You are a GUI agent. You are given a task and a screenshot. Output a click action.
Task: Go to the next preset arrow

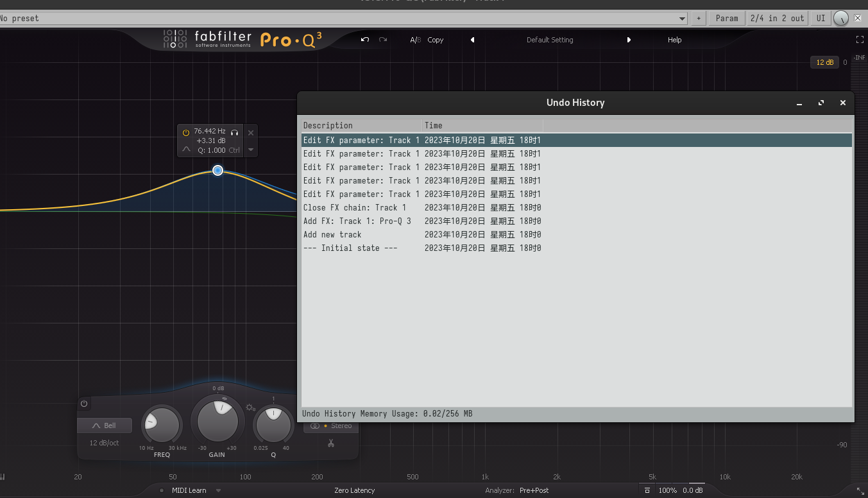click(629, 40)
